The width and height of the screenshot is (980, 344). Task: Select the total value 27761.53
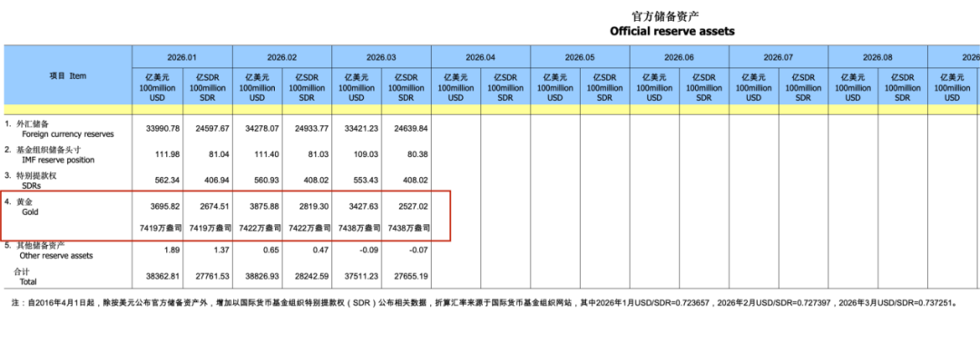212,276
